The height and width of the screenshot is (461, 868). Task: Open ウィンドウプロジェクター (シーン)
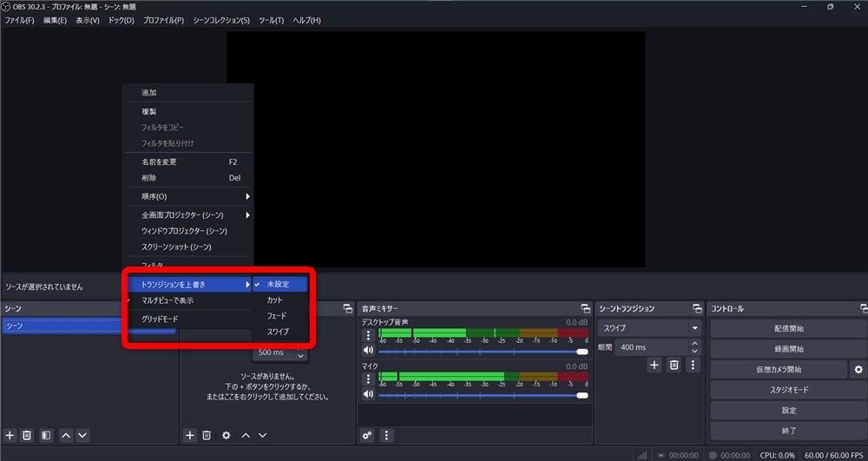coord(187,231)
